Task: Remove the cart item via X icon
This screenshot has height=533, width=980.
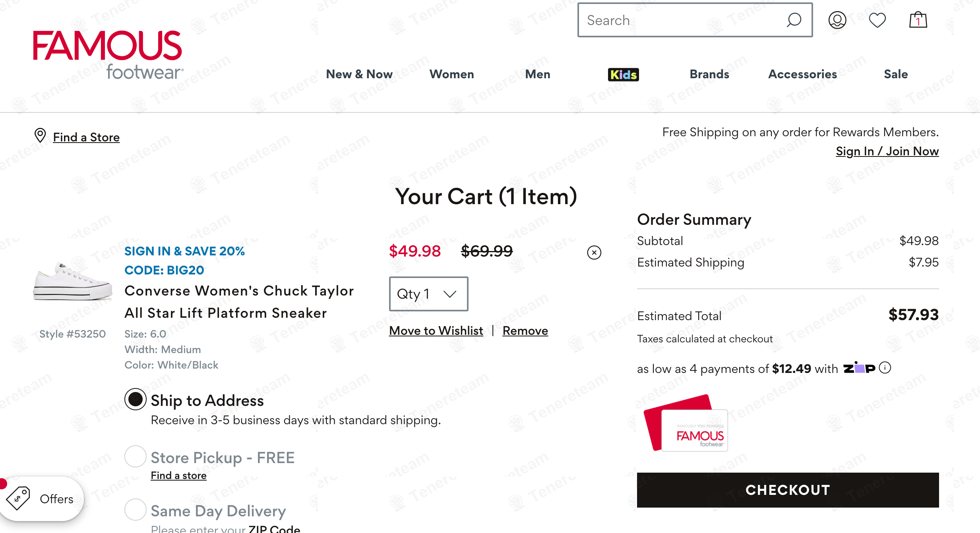Action: point(594,252)
